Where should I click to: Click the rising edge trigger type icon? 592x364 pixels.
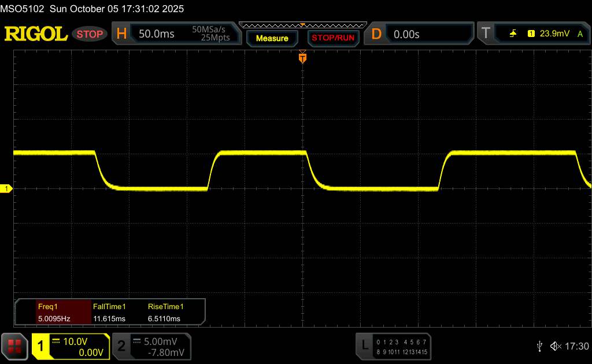click(x=513, y=34)
